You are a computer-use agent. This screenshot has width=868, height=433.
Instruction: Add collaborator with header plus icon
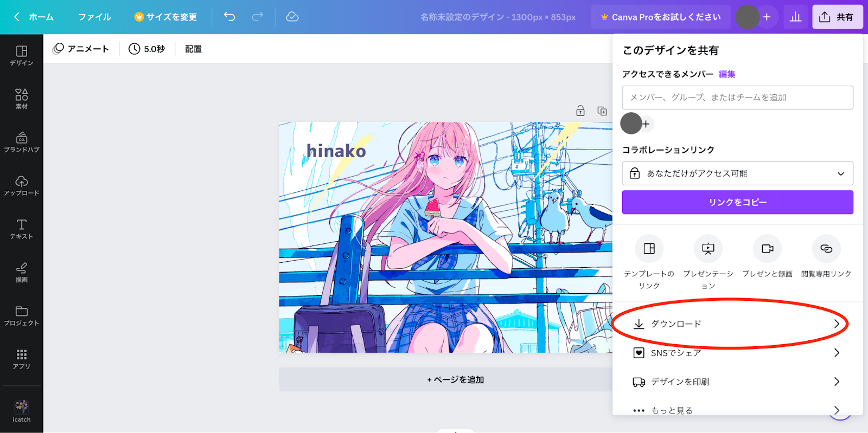767,17
